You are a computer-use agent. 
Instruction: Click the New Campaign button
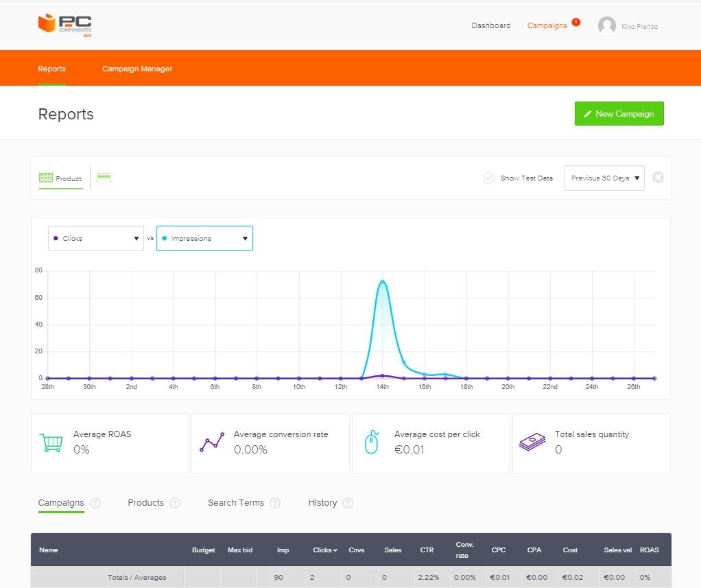click(x=619, y=114)
